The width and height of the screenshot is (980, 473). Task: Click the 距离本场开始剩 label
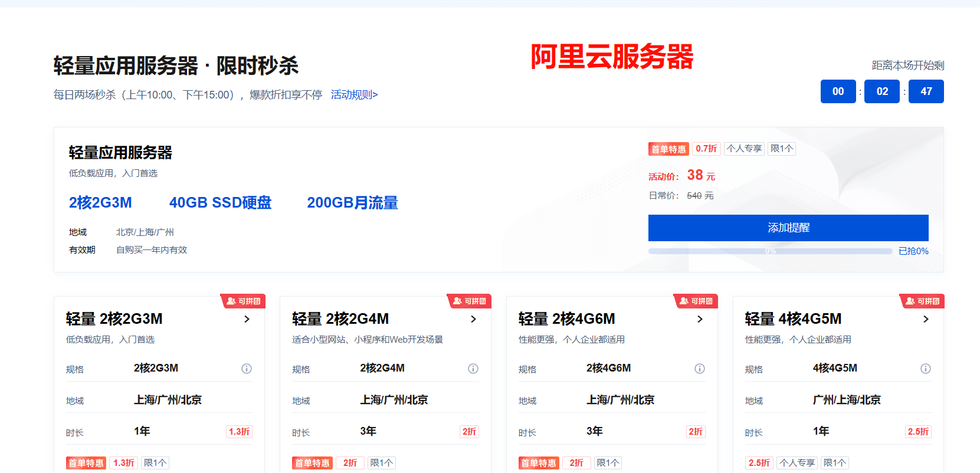[x=908, y=65]
